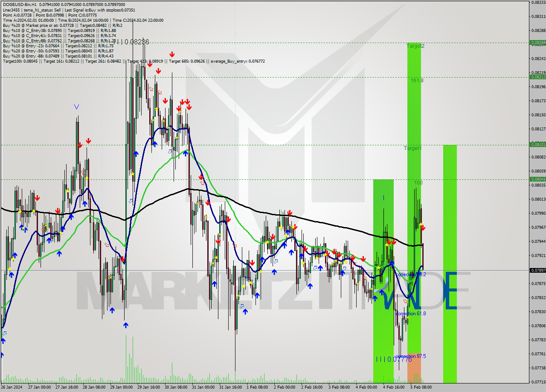
Task: Click the '30 Jan 08:00' time axis label
Action: 176,387
